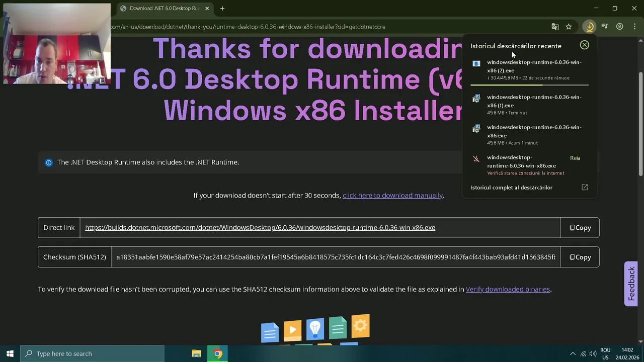Copy the Checksum (SHA512) value
644x362 pixels.
point(580,257)
